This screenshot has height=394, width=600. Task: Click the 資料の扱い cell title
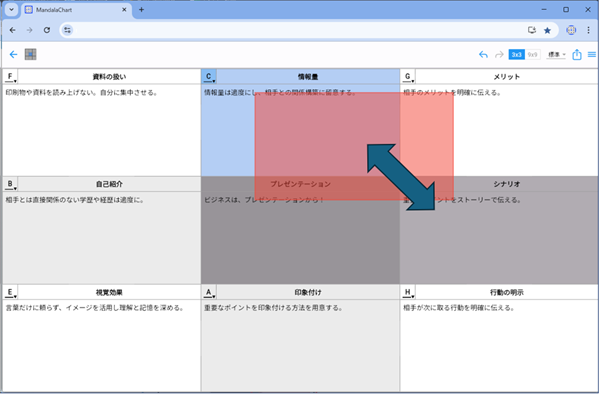point(109,77)
